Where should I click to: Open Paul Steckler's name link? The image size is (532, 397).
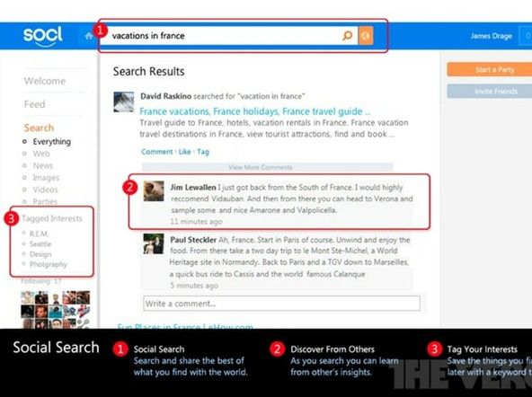[x=193, y=240]
